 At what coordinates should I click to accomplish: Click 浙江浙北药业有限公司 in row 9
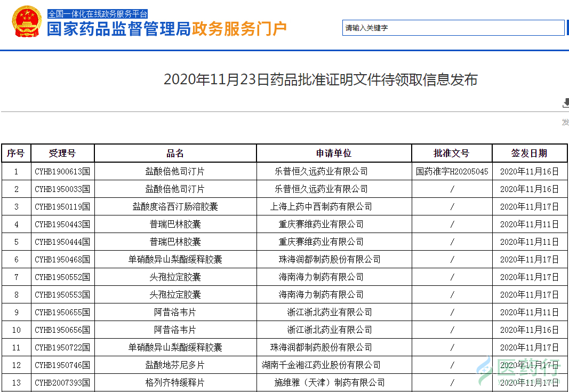coord(330,312)
